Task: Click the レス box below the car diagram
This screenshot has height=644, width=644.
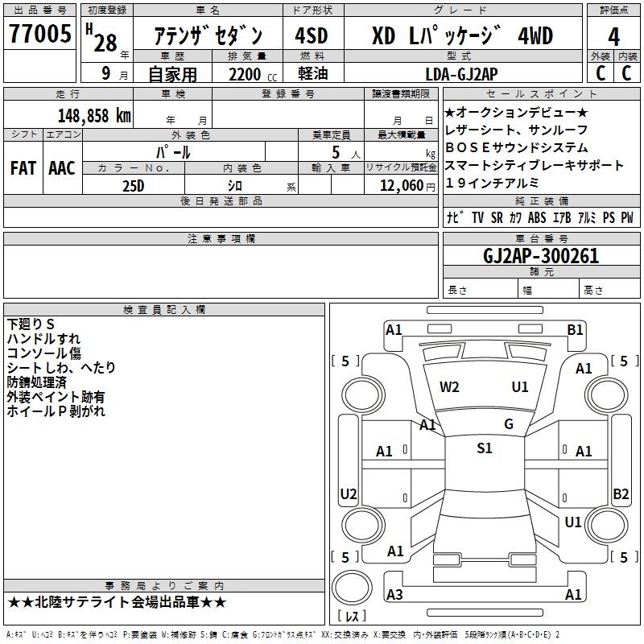Action: pos(352,617)
